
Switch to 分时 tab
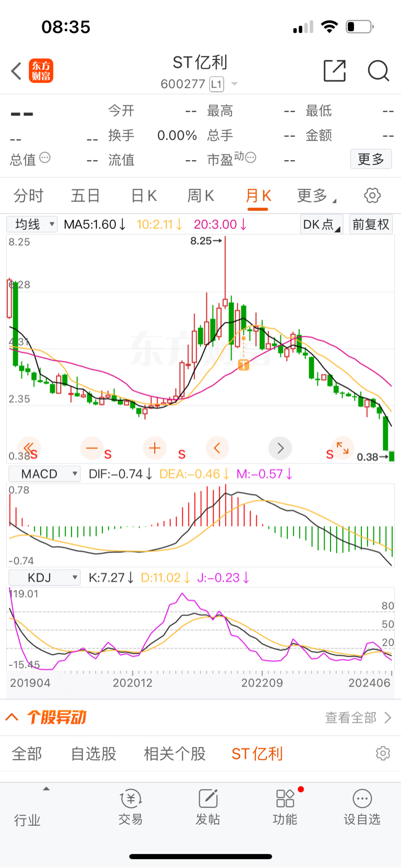pos(29,196)
